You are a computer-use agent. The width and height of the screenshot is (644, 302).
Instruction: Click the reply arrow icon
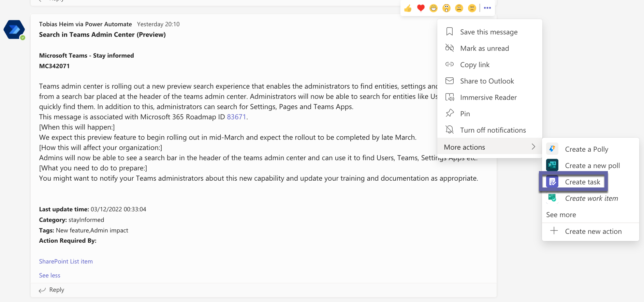click(42, 290)
